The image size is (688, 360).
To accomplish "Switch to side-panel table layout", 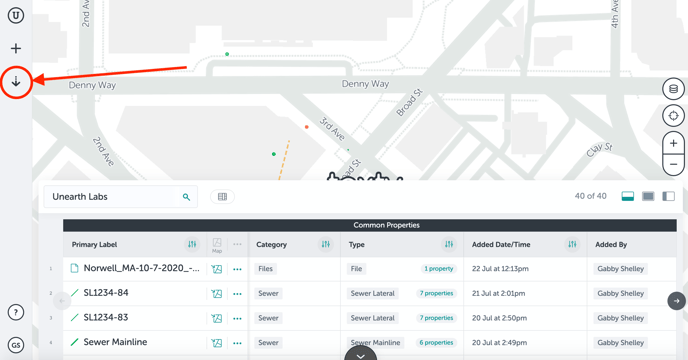I will tap(668, 196).
